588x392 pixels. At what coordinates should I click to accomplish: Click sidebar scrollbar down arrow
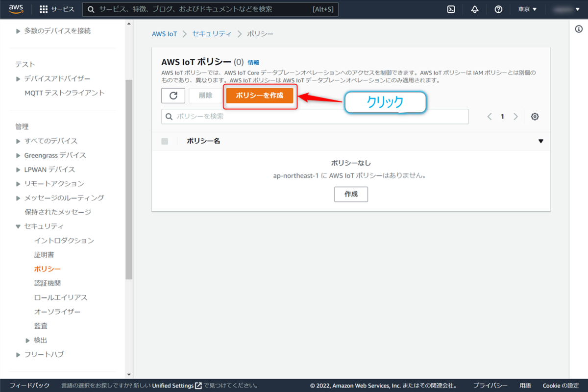click(129, 375)
